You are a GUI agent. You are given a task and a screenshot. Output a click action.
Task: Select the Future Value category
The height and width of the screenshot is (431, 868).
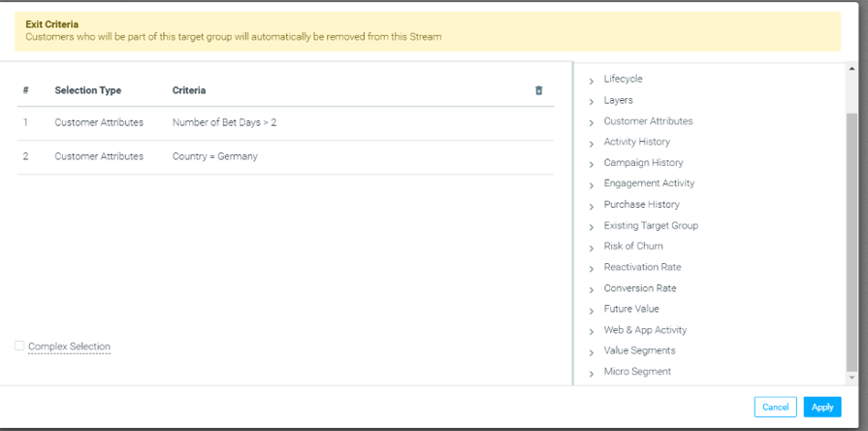point(631,309)
